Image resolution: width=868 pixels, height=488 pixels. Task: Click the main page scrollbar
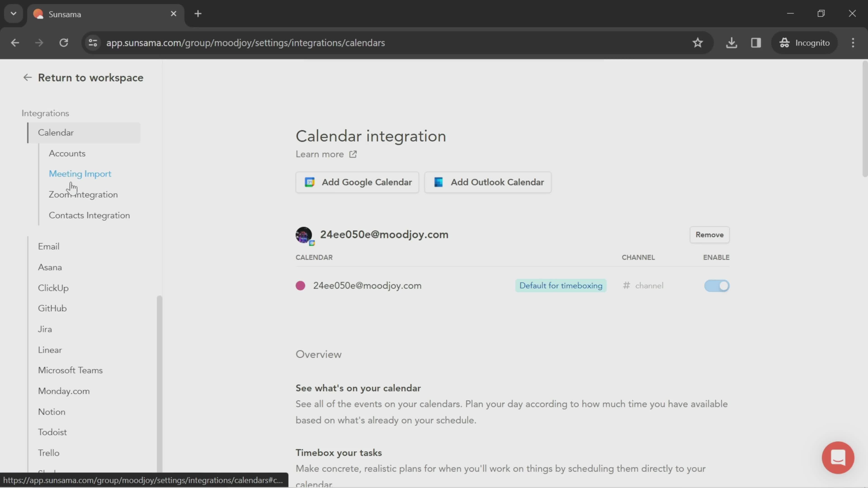pyautogui.click(x=865, y=119)
